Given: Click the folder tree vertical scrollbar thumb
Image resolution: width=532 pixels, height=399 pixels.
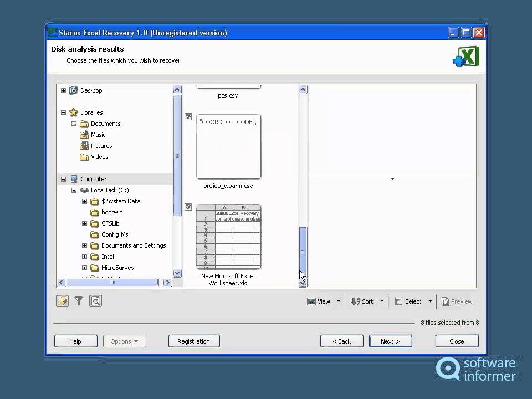Looking at the screenshot, I should (177, 156).
